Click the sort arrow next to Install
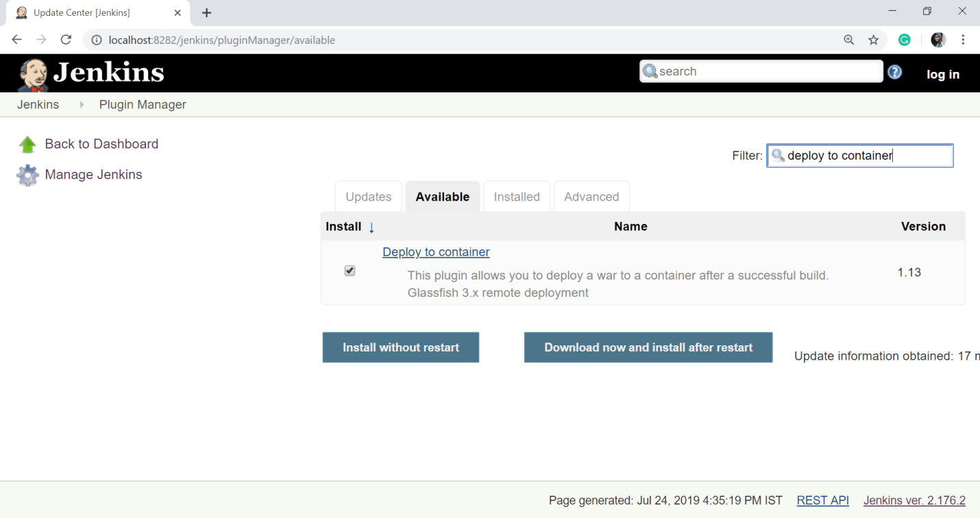Screen dimensions: 980x518 (371, 227)
